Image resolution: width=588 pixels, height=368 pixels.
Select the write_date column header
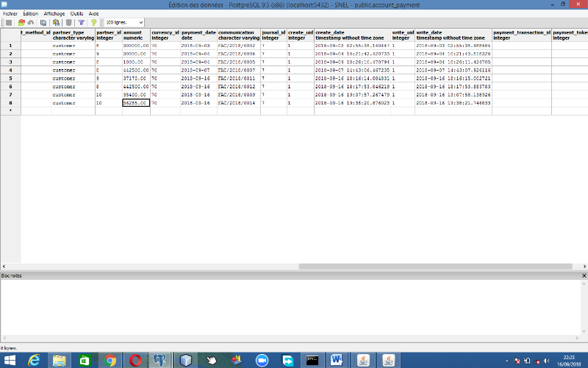pos(453,35)
